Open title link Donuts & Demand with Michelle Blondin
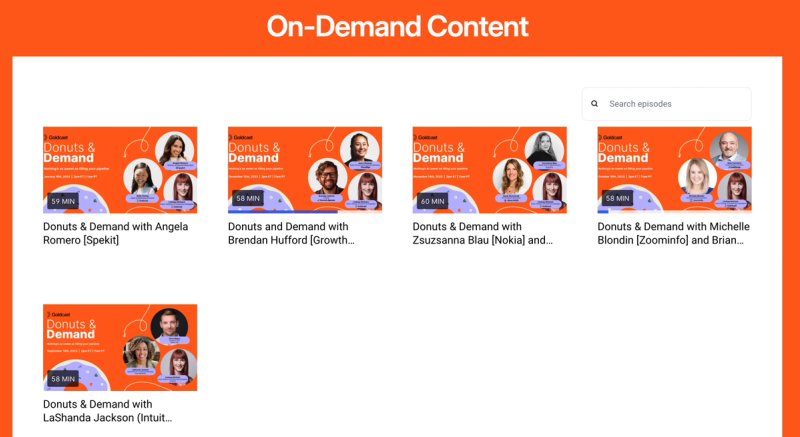 pyautogui.click(x=673, y=233)
